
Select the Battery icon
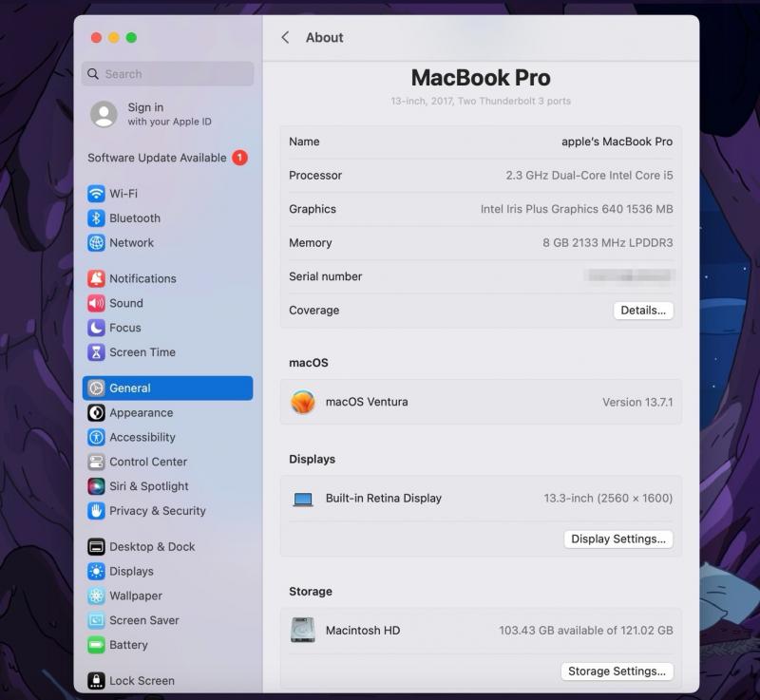tap(96, 645)
